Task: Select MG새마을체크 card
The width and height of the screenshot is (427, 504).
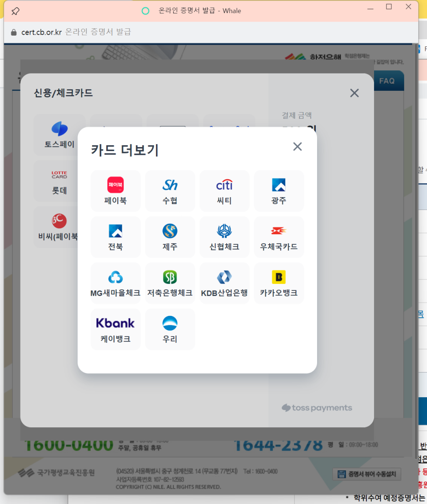Action: [x=115, y=283]
